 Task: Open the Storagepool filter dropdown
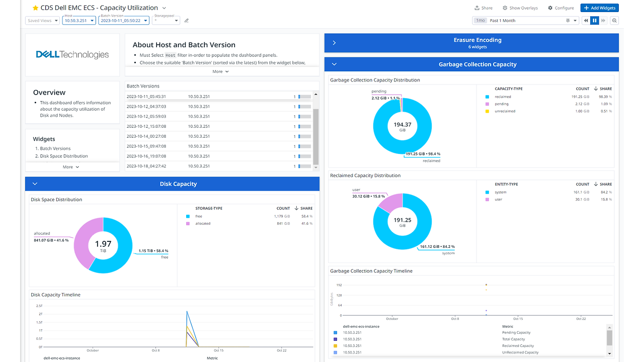[x=166, y=21]
